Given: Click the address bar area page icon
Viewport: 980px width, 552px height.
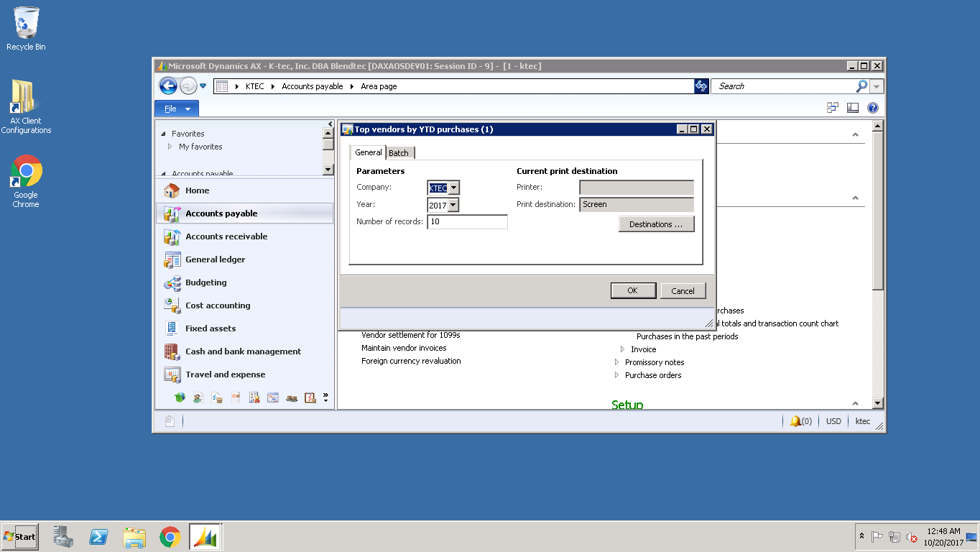Looking at the screenshot, I should [x=222, y=86].
